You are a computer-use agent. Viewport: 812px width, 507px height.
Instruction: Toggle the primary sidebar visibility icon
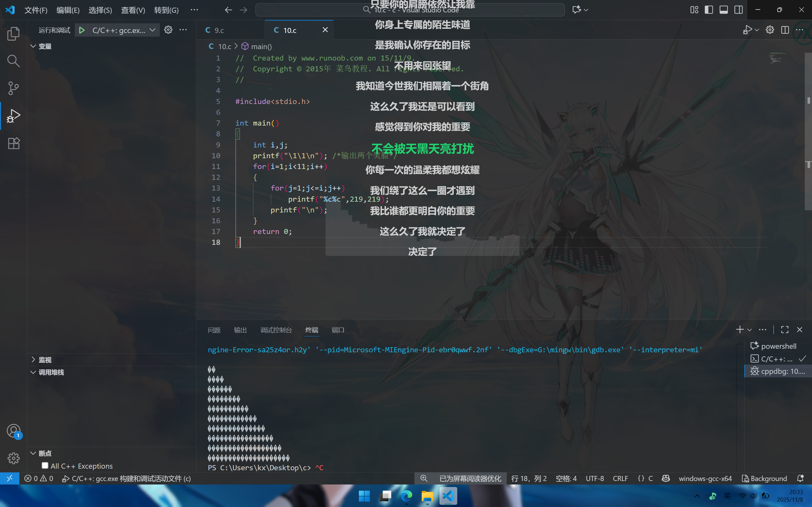(709, 10)
